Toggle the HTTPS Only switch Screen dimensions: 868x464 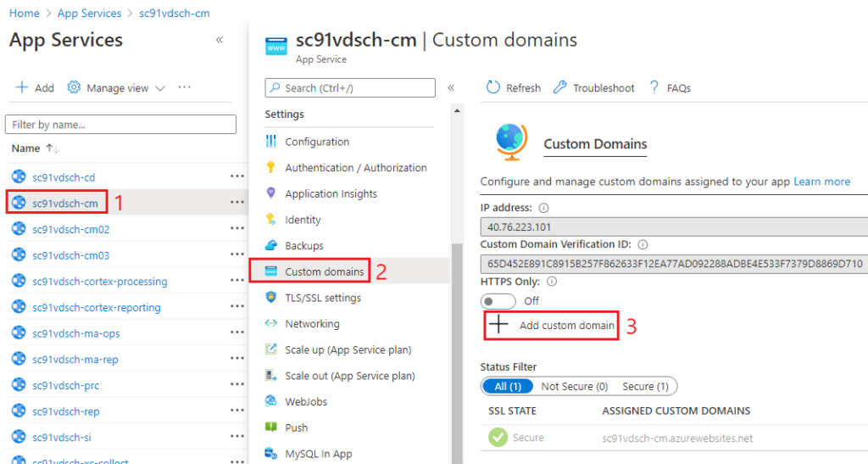pos(498,301)
